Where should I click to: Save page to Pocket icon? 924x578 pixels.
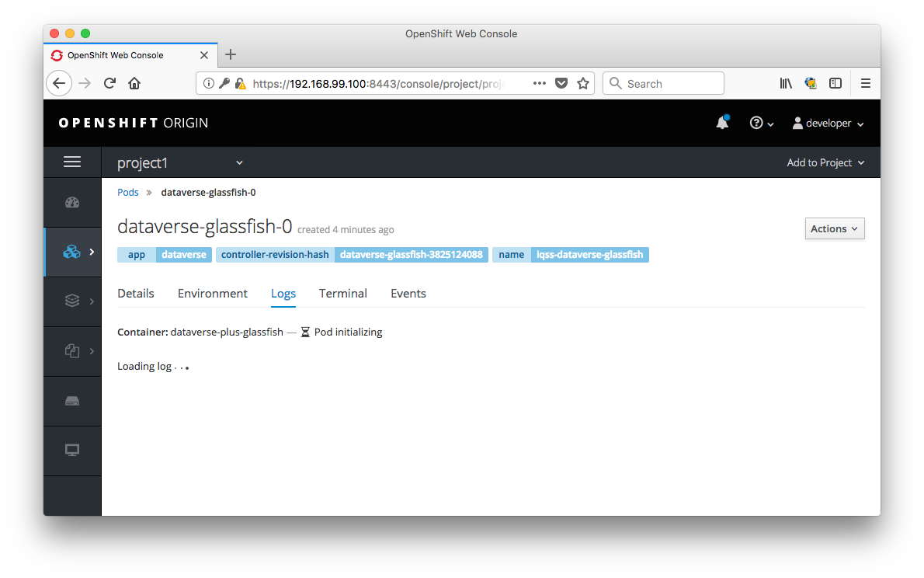(x=561, y=83)
